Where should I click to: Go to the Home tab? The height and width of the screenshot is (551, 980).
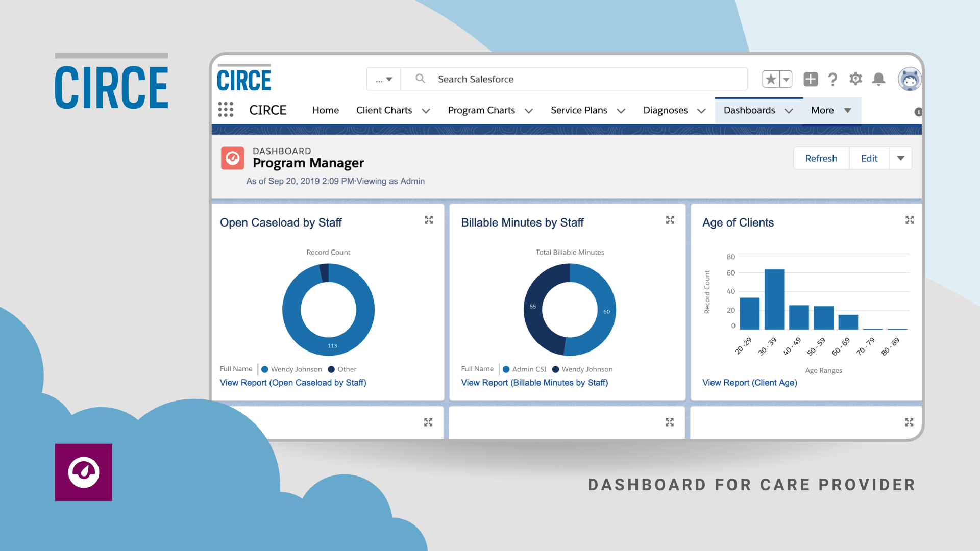coord(326,110)
